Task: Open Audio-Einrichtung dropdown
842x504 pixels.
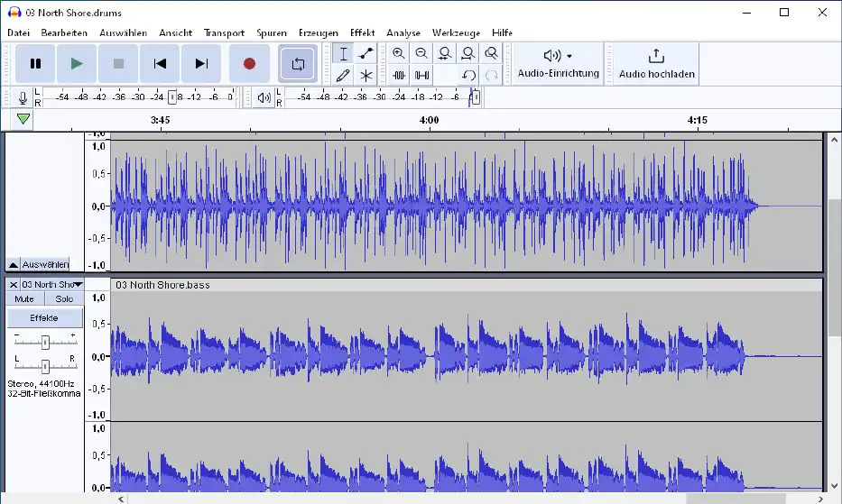Action: pos(558,64)
